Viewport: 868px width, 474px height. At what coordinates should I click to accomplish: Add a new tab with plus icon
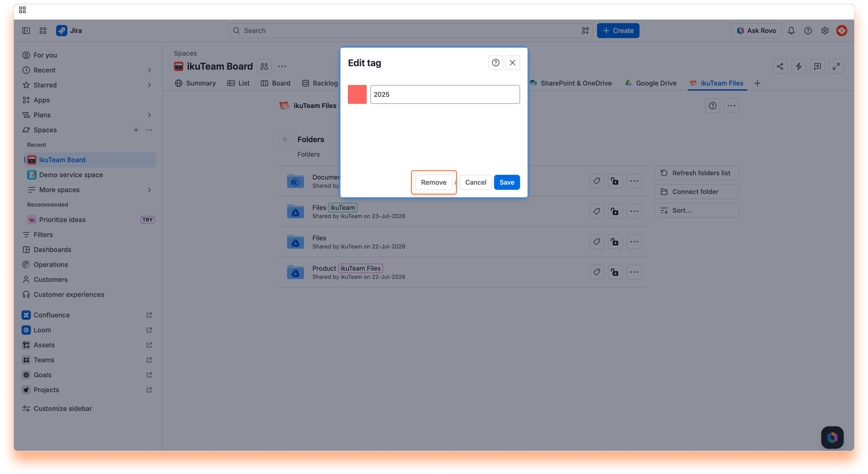click(757, 83)
